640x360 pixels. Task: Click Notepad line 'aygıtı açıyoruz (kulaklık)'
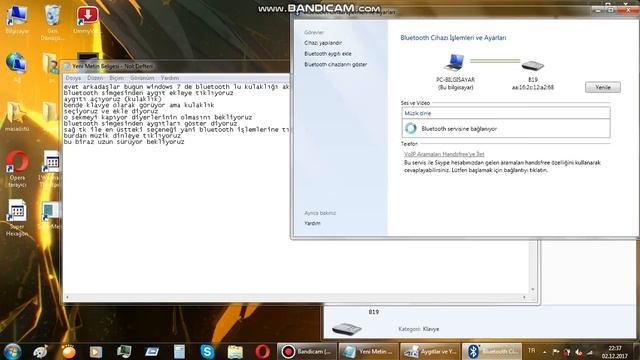click(113, 99)
